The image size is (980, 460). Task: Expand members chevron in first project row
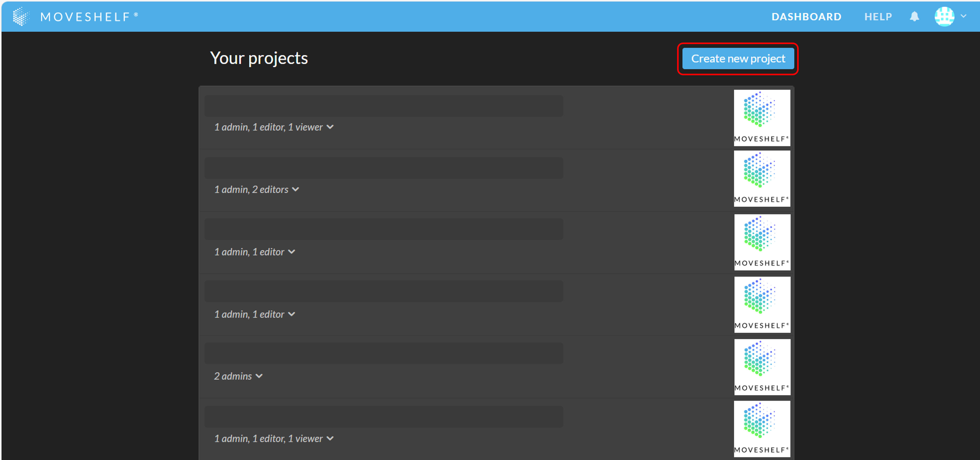[x=330, y=127]
